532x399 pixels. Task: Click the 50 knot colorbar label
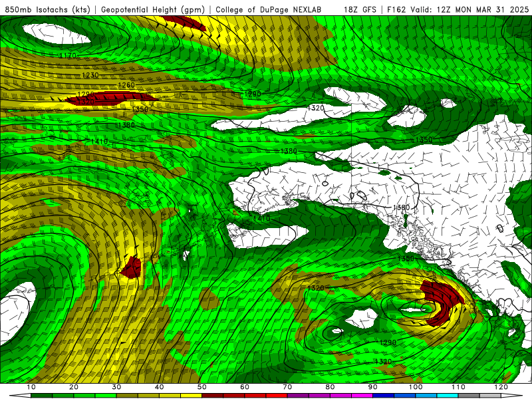202,387
